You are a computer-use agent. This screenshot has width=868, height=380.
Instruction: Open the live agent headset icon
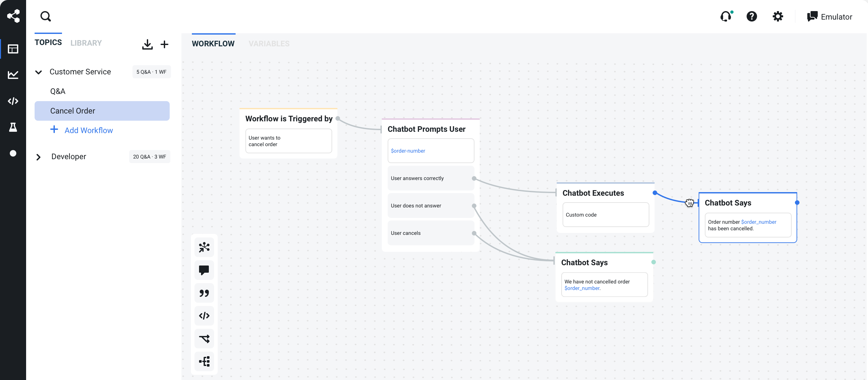pyautogui.click(x=725, y=16)
